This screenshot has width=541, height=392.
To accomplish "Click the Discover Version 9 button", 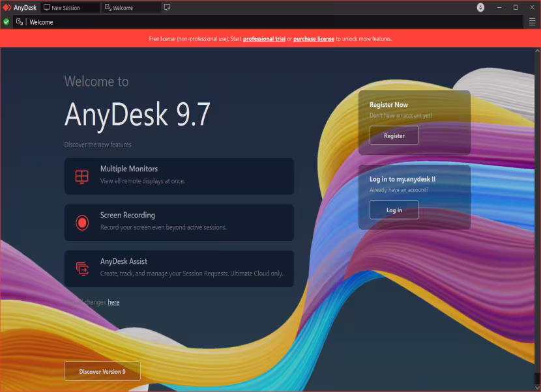I will tap(102, 371).
